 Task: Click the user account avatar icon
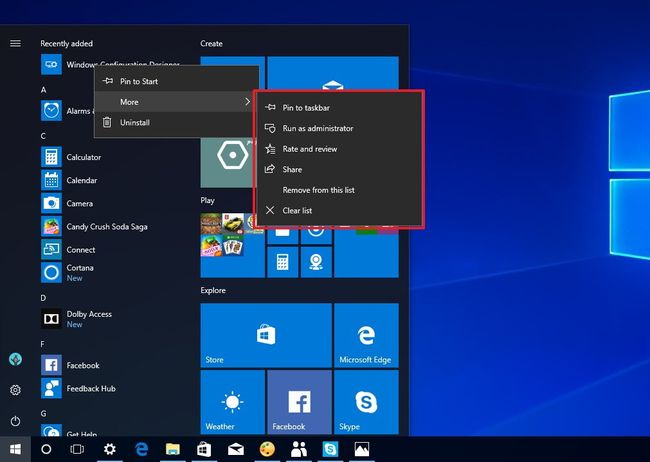click(x=15, y=359)
